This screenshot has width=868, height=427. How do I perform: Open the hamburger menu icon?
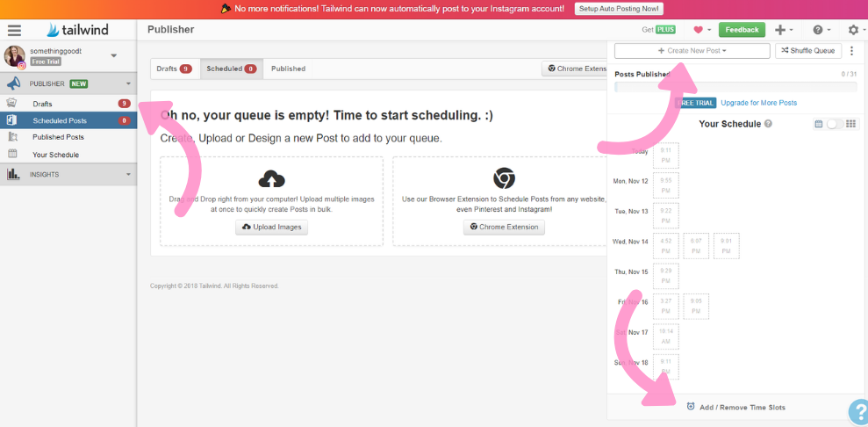pyautogui.click(x=14, y=31)
